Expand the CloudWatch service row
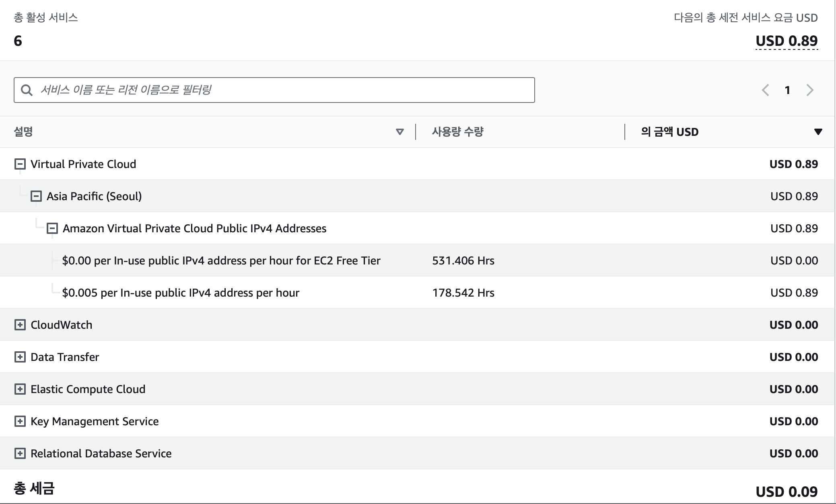This screenshot has height=504, width=836. click(20, 325)
